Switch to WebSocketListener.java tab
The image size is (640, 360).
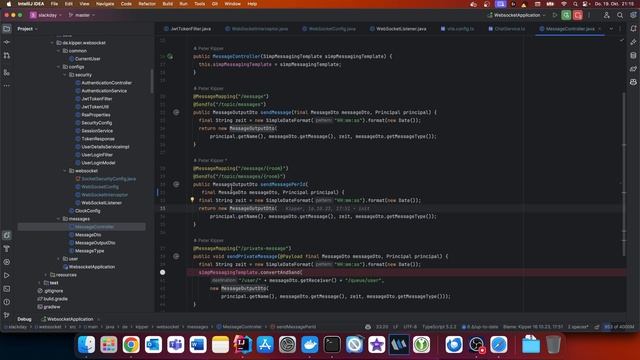pos(398,29)
